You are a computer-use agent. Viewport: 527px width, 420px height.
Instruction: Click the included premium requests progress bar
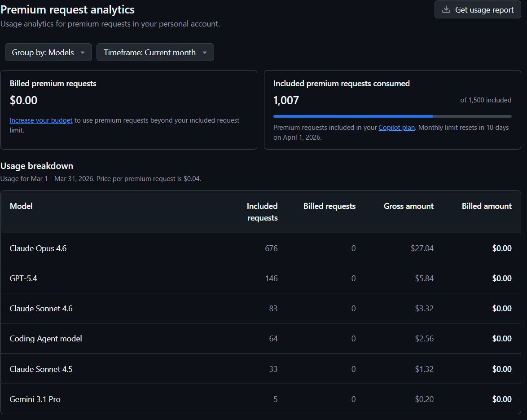click(392, 116)
